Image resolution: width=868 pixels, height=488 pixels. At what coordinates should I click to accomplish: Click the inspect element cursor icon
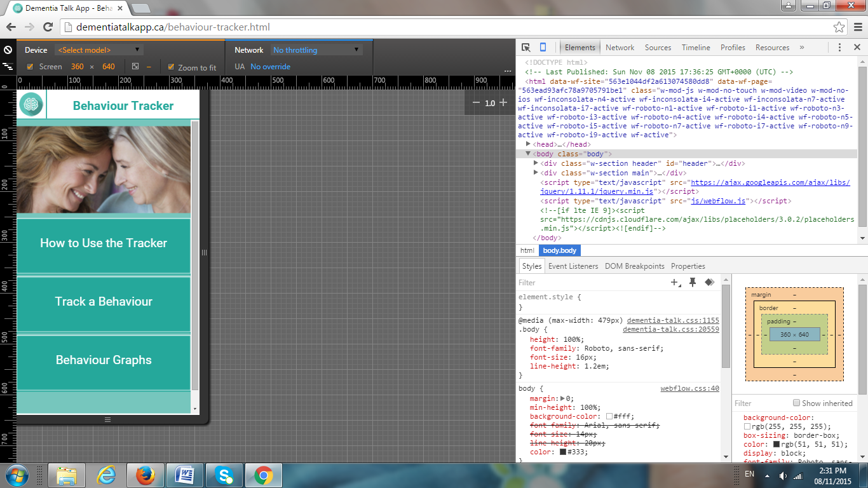[x=526, y=48]
